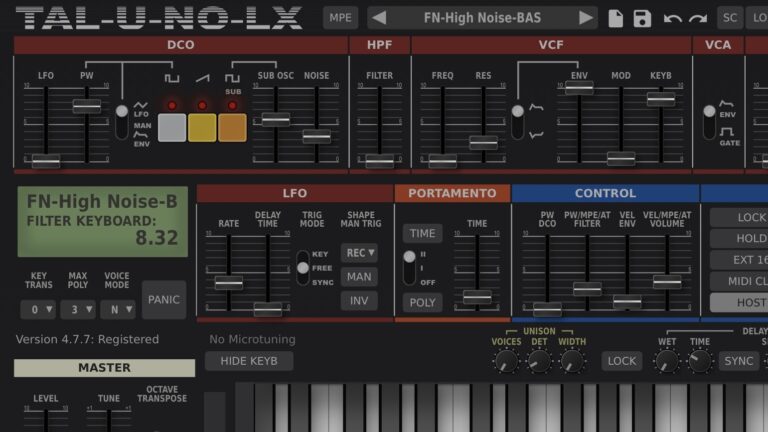Flip portamento mode II/I/OFF switch
The image size is (768, 432).
pyautogui.click(x=409, y=268)
